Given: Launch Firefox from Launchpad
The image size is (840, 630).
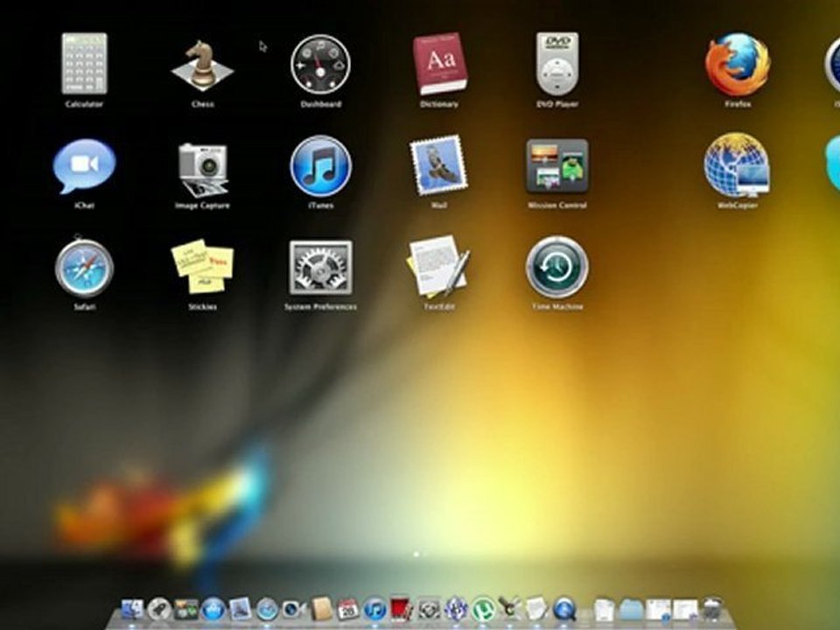Looking at the screenshot, I should click(738, 64).
